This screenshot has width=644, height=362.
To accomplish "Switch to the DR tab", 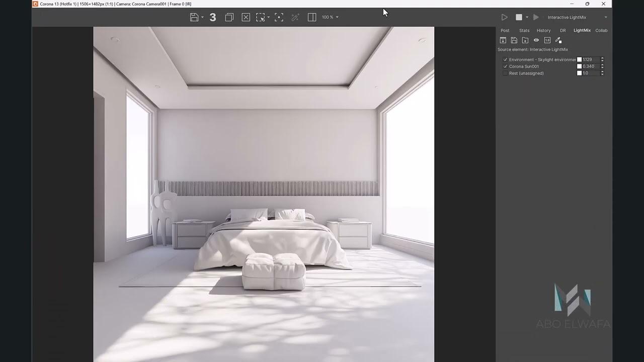I will click(x=563, y=30).
